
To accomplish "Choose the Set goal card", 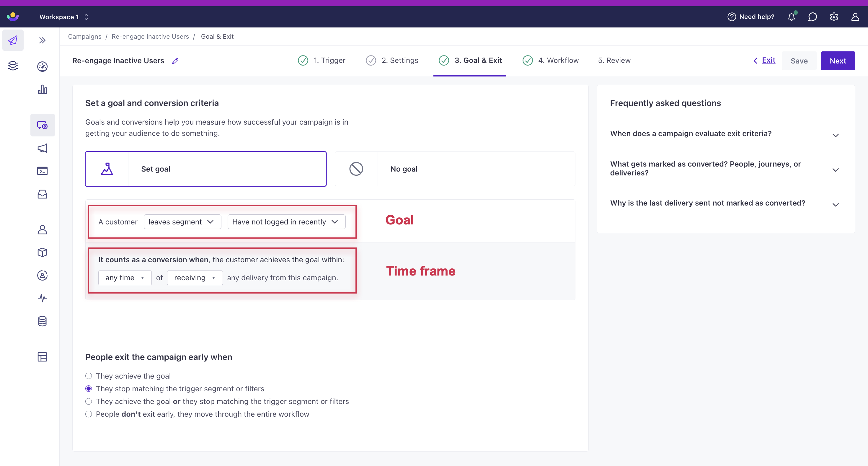I will pos(206,169).
